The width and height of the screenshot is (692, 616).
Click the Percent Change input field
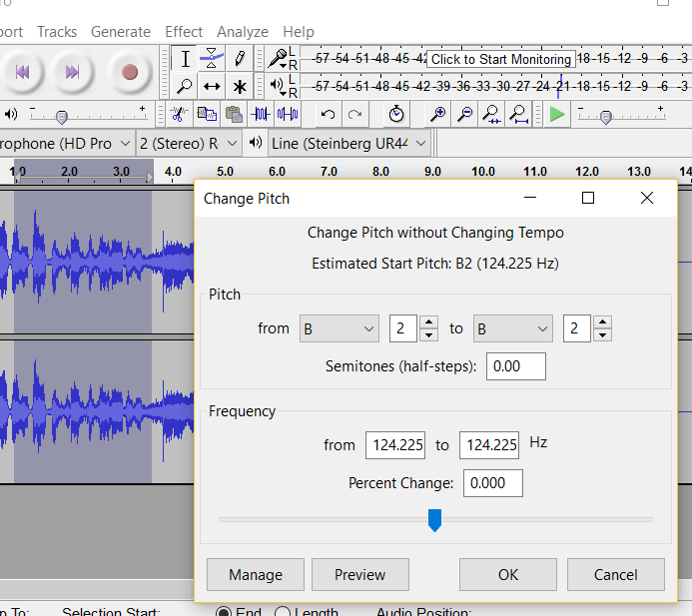pos(493,483)
